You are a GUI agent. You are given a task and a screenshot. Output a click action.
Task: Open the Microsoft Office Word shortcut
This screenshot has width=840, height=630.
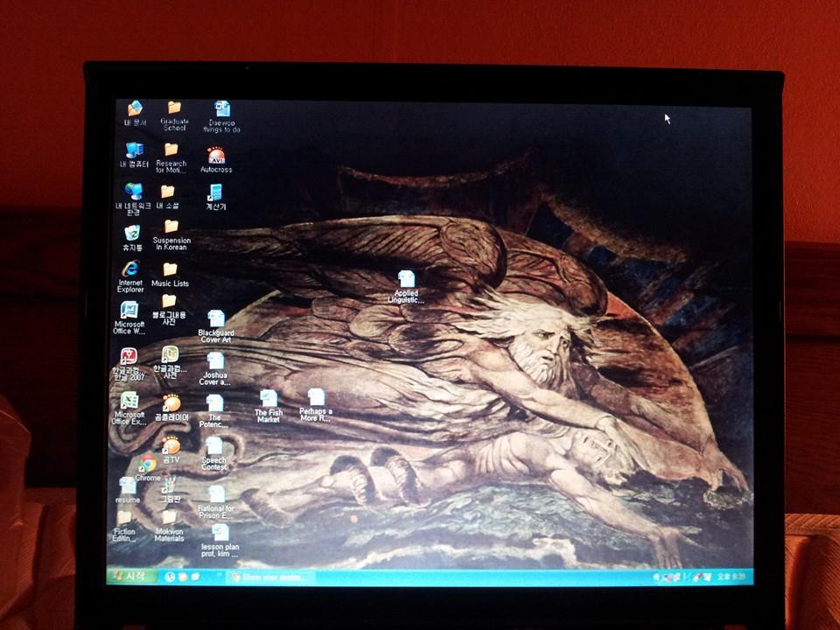tap(129, 311)
